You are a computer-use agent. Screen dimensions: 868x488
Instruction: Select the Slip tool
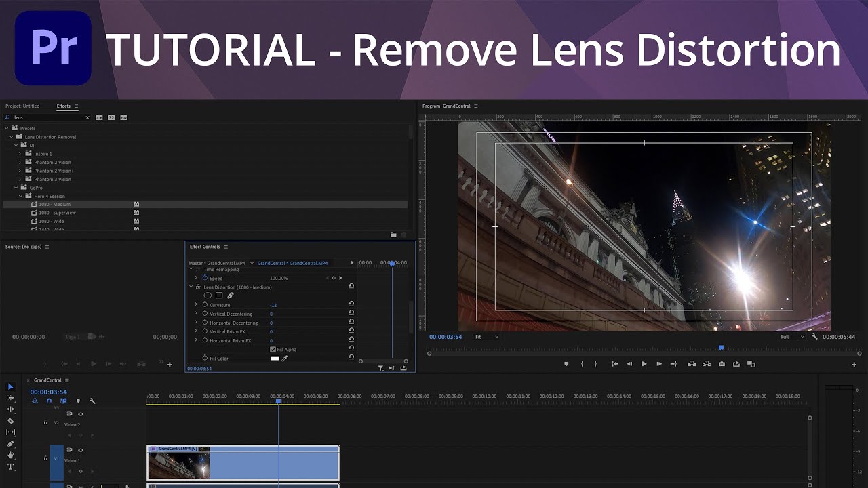(10, 432)
